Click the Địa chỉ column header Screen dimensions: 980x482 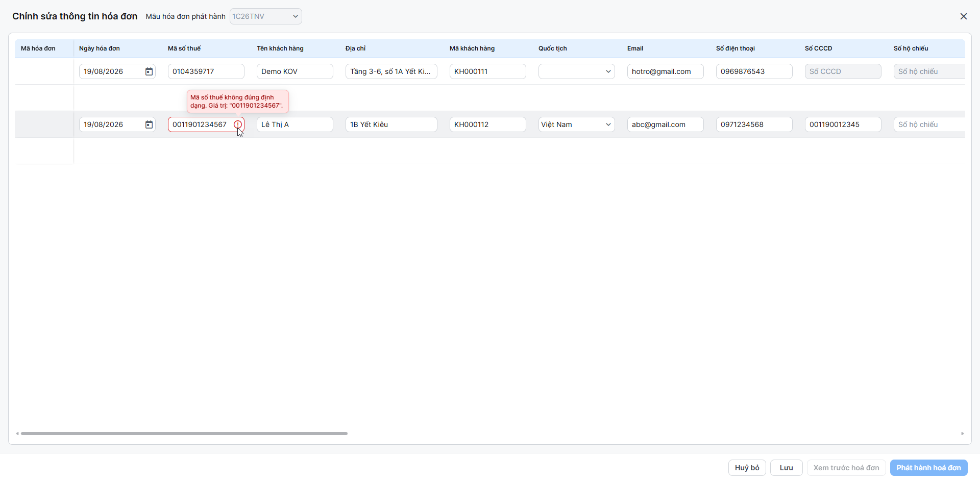point(355,48)
